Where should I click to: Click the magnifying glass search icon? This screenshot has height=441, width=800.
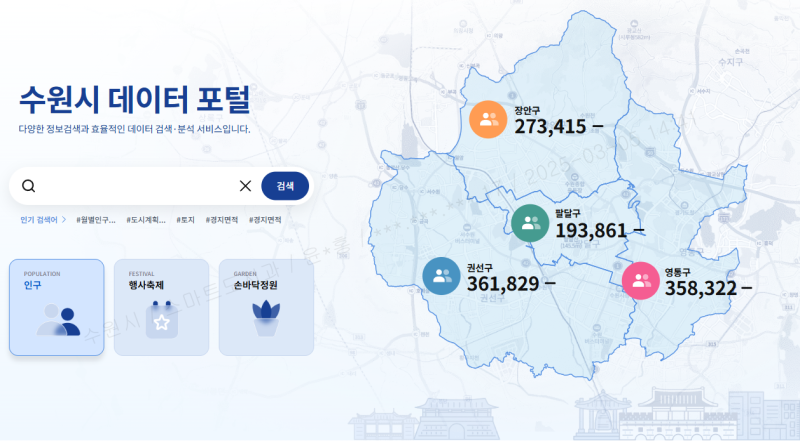pyautogui.click(x=28, y=186)
